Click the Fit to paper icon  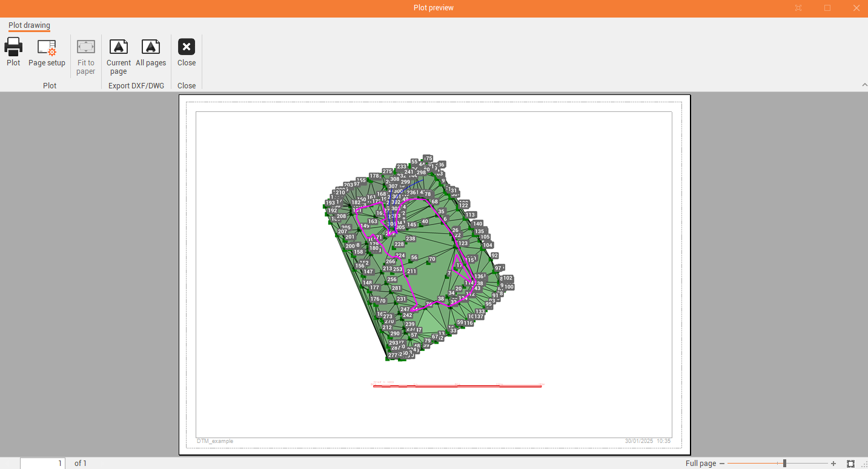tap(86, 47)
